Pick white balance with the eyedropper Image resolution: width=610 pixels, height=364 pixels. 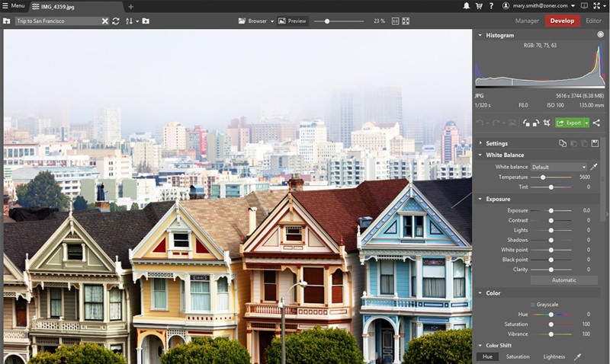594,167
